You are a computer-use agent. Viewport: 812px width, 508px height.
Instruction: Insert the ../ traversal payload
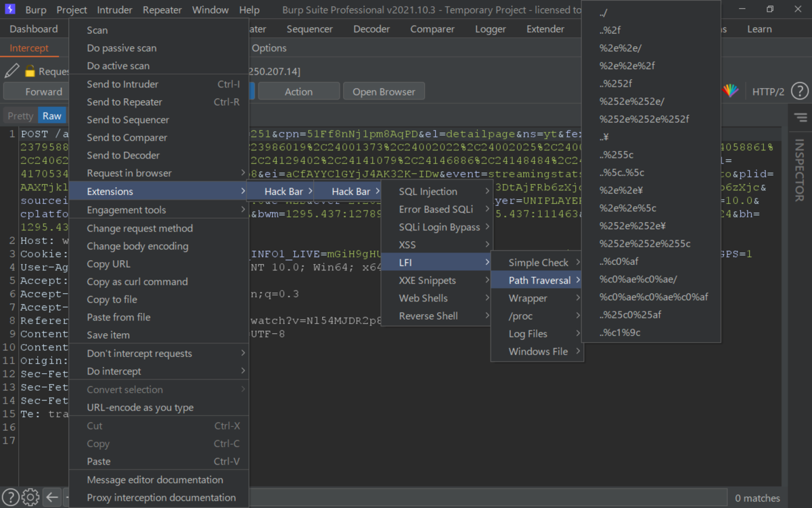pyautogui.click(x=651, y=12)
